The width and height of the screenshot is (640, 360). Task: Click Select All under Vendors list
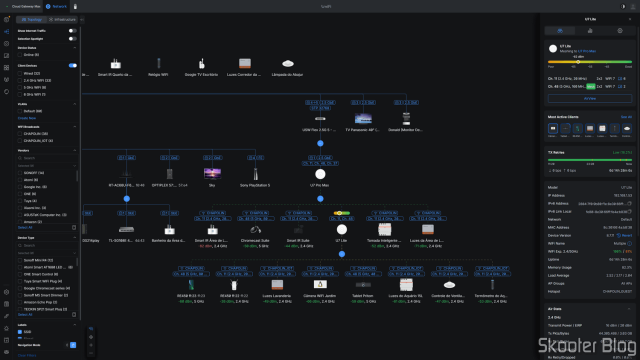pyautogui.click(x=25, y=227)
